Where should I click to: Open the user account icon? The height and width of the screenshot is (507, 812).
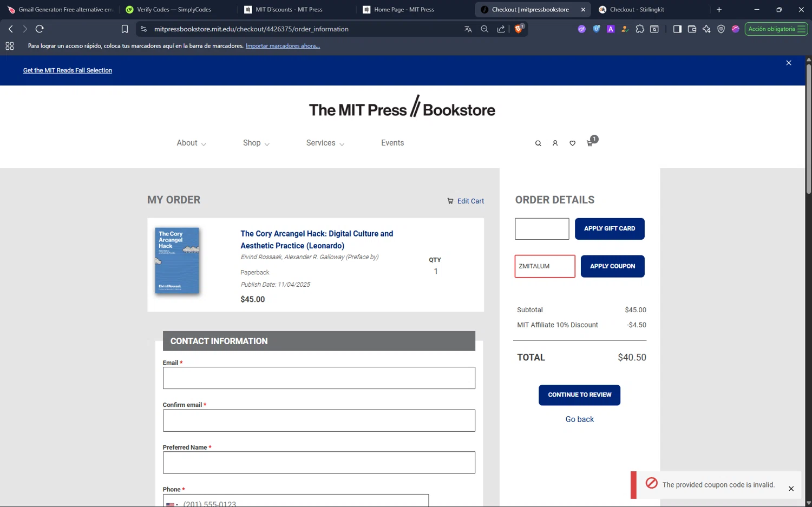coord(555,143)
